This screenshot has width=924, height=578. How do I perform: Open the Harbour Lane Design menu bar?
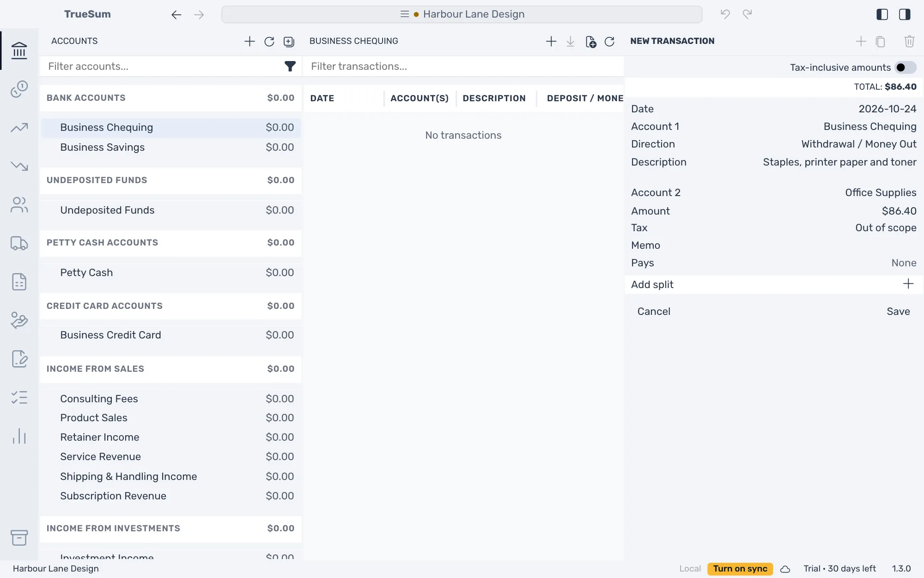pyautogui.click(x=462, y=14)
